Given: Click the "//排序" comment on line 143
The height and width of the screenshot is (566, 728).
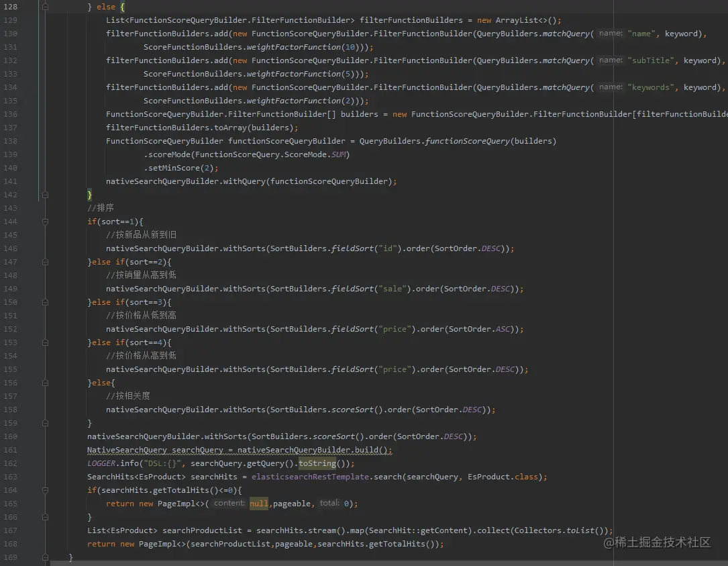Looking at the screenshot, I should [x=101, y=208].
